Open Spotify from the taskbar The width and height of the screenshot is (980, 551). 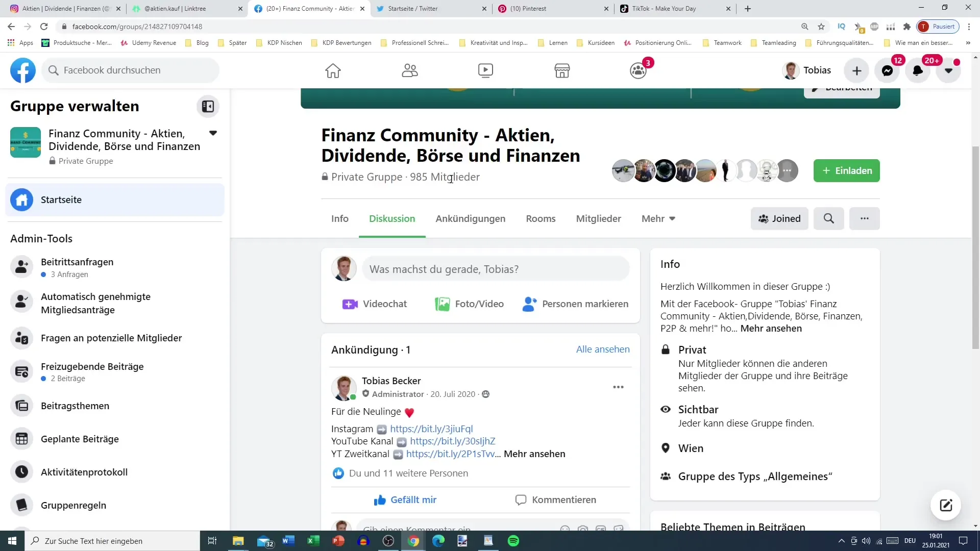(513, 541)
